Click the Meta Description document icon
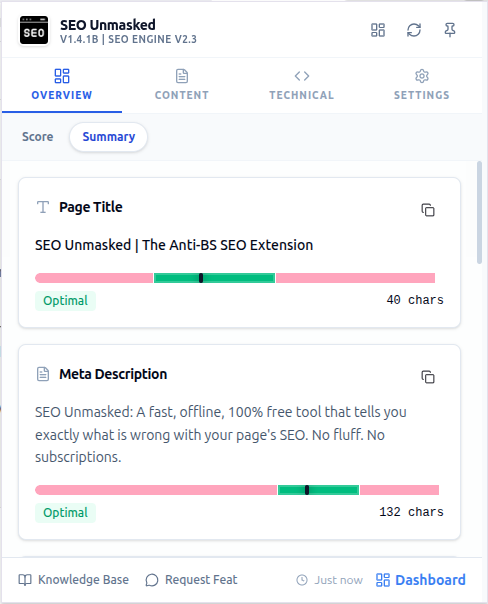Screen dimensions: 488x604 (43, 374)
